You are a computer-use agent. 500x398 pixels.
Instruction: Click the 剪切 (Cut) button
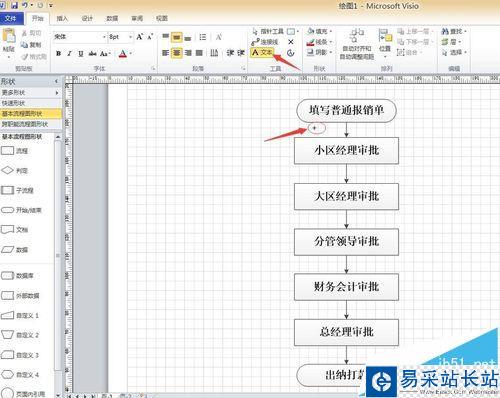32,33
